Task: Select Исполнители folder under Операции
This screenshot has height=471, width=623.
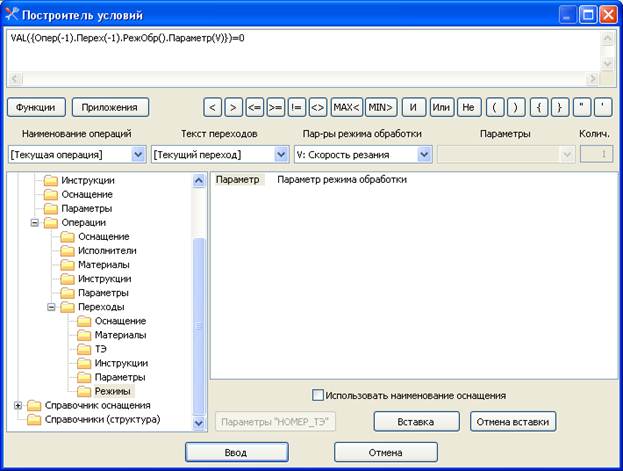Action: pos(107,251)
